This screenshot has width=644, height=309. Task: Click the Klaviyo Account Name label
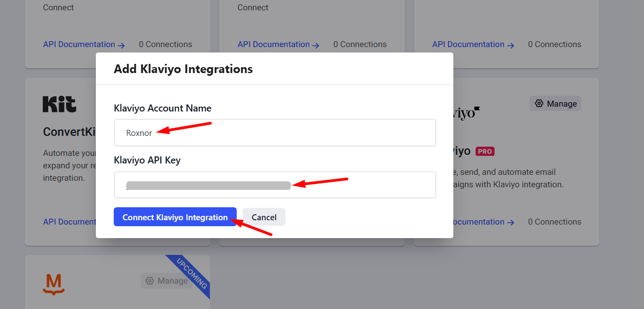pos(162,108)
